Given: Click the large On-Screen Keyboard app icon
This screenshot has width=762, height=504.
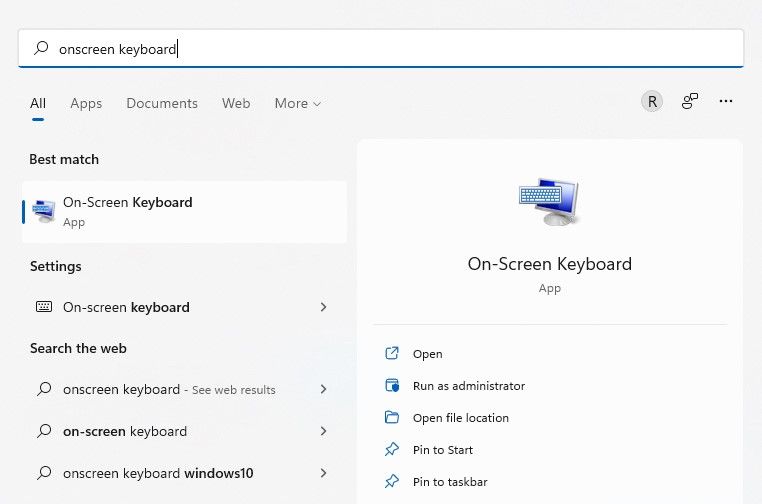Looking at the screenshot, I should 549,203.
